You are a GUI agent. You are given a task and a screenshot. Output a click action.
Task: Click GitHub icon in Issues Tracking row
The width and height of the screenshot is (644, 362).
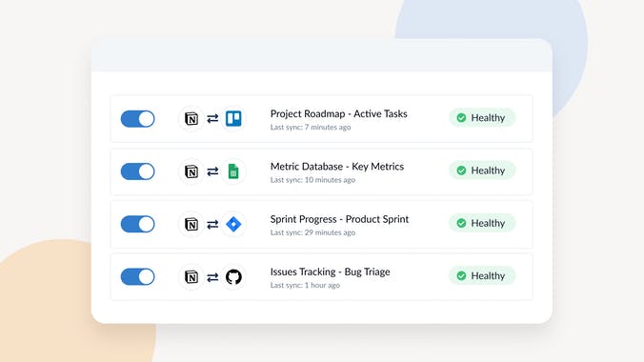tap(233, 276)
